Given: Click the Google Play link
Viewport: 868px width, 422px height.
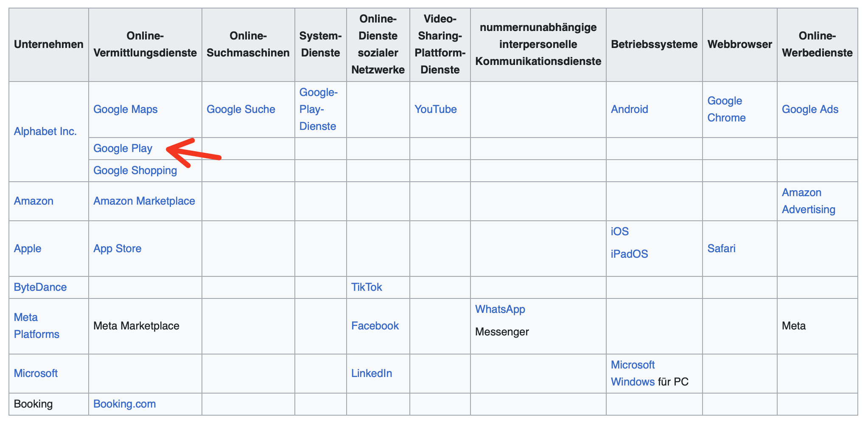Looking at the screenshot, I should [x=123, y=149].
